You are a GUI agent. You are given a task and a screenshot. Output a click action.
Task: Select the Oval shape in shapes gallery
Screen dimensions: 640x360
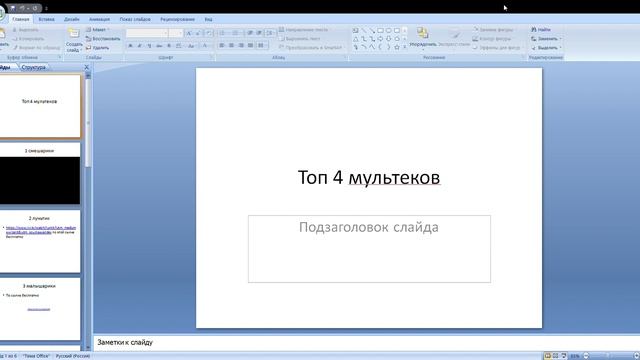[x=389, y=31]
